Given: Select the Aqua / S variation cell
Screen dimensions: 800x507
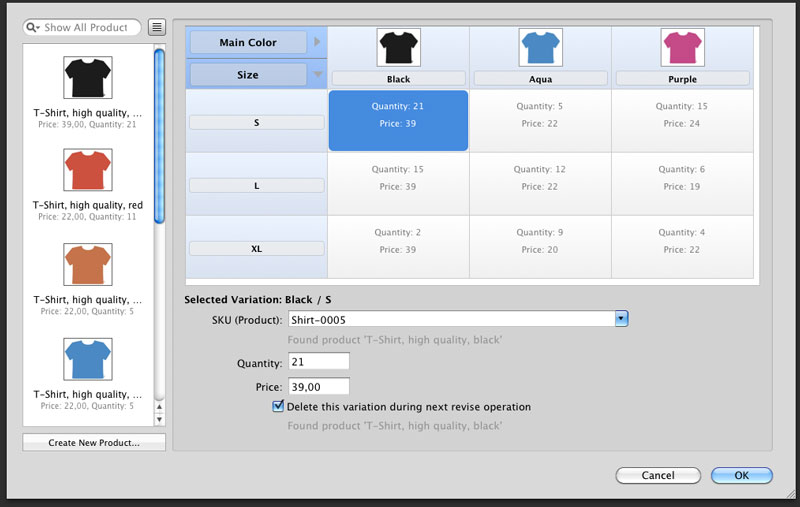Looking at the screenshot, I should pos(540,120).
